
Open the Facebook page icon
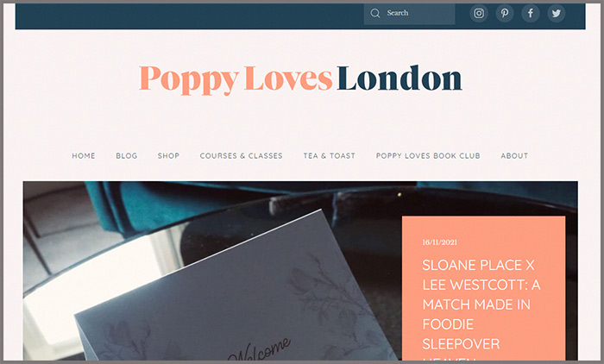point(530,14)
